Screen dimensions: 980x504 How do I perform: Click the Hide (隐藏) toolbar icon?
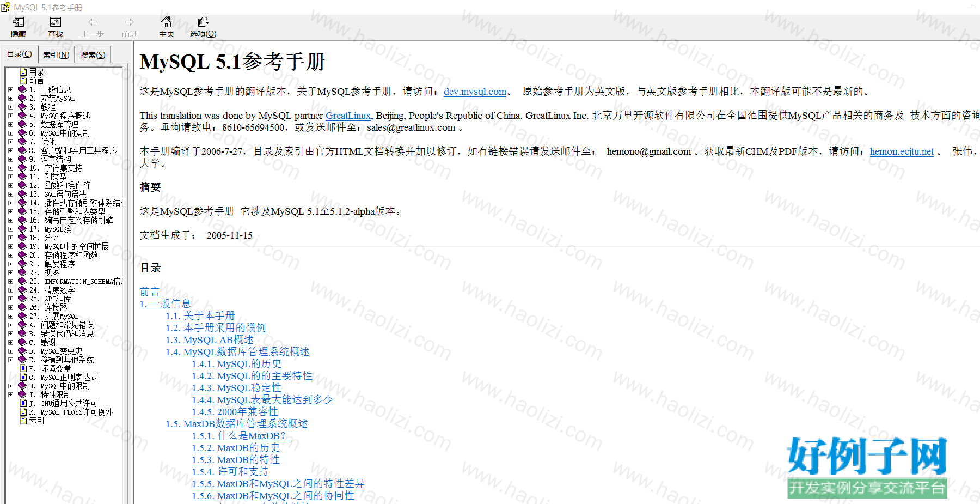tap(19, 22)
